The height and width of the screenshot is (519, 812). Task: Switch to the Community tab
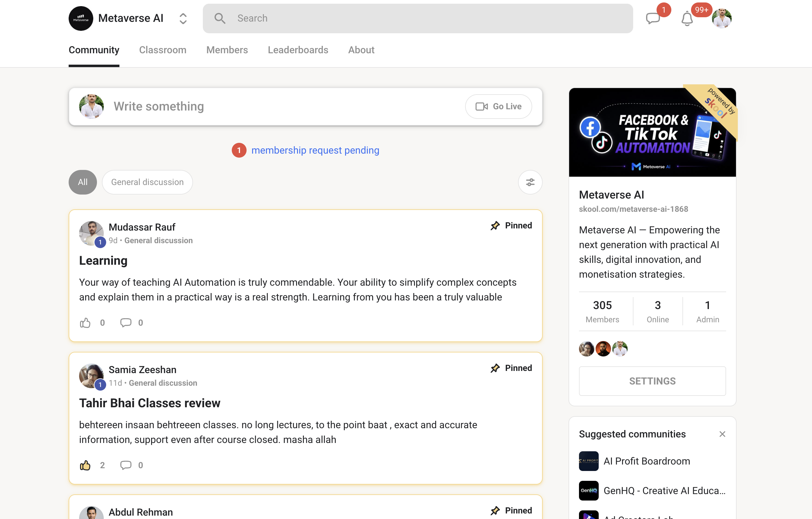click(94, 50)
